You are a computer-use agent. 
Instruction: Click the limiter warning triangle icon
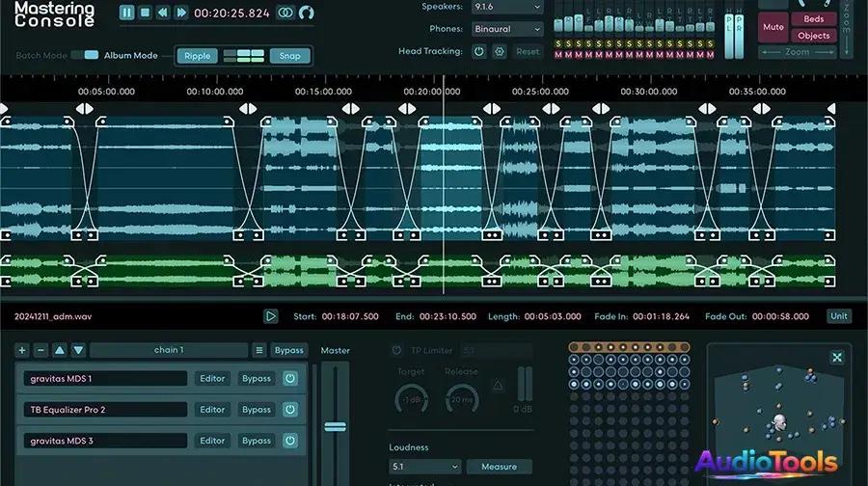tap(498, 386)
